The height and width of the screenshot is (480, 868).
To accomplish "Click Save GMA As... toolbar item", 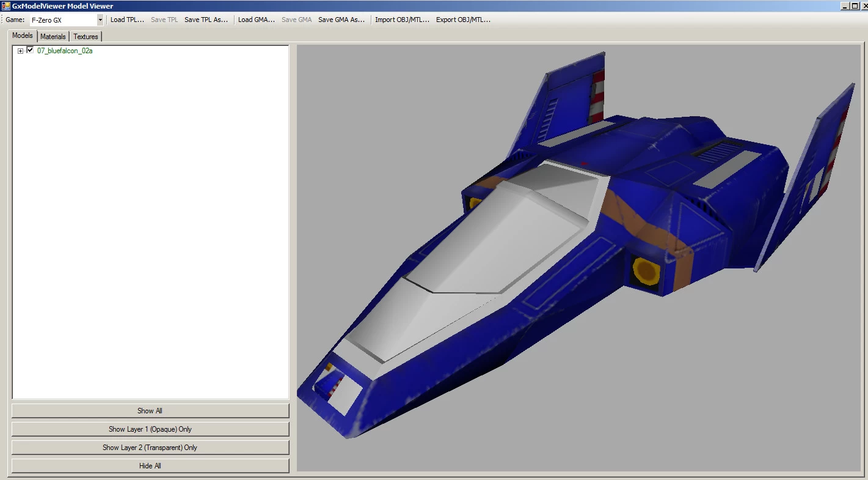I will 341,20.
